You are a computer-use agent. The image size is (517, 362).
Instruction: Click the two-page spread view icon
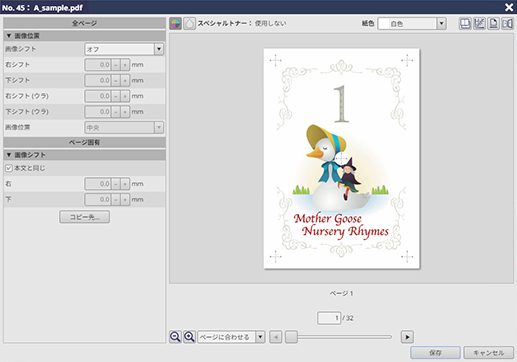(x=507, y=24)
